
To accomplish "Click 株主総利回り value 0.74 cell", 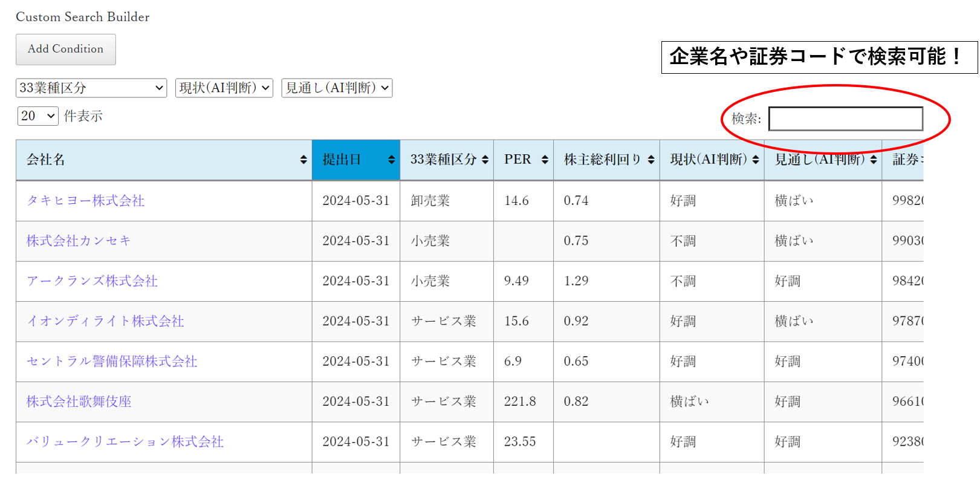I will (x=606, y=201).
